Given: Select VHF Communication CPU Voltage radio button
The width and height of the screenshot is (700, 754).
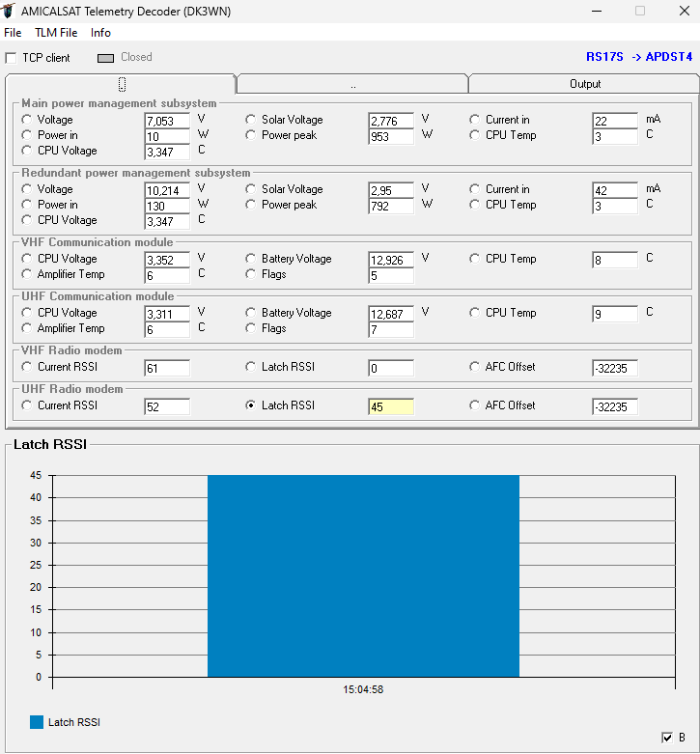Looking at the screenshot, I should [x=26, y=258].
